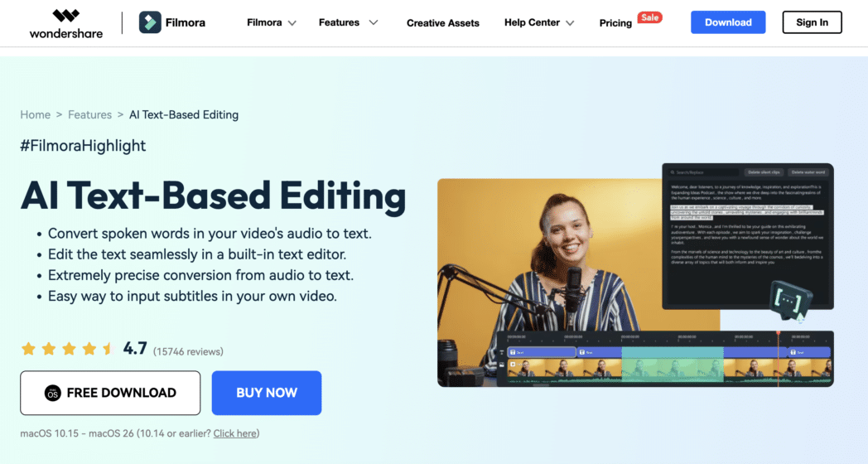Click first text clip on timeline track

click(x=542, y=352)
